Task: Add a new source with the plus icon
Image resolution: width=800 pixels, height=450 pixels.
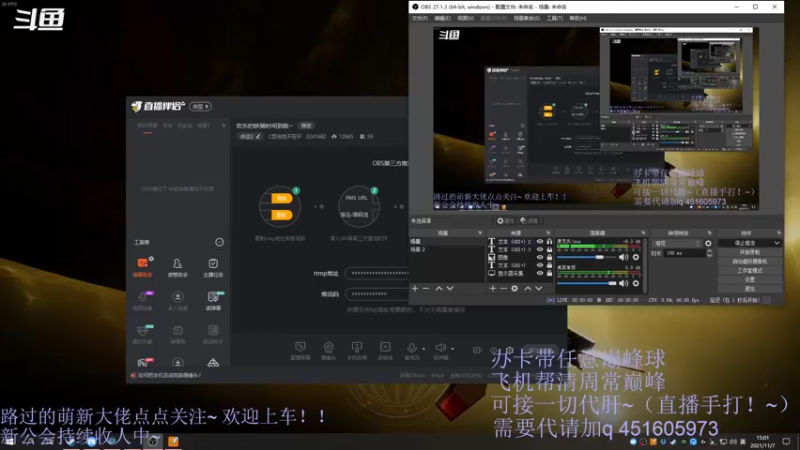Action: click(x=492, y=288)
